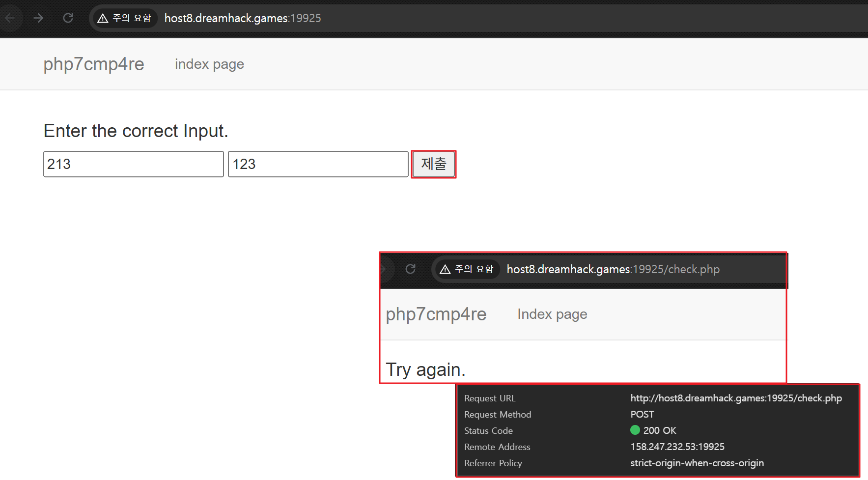Click the browser forward arrow
The height and width of the screenshot is (480, 868).
tap(38, 18)
